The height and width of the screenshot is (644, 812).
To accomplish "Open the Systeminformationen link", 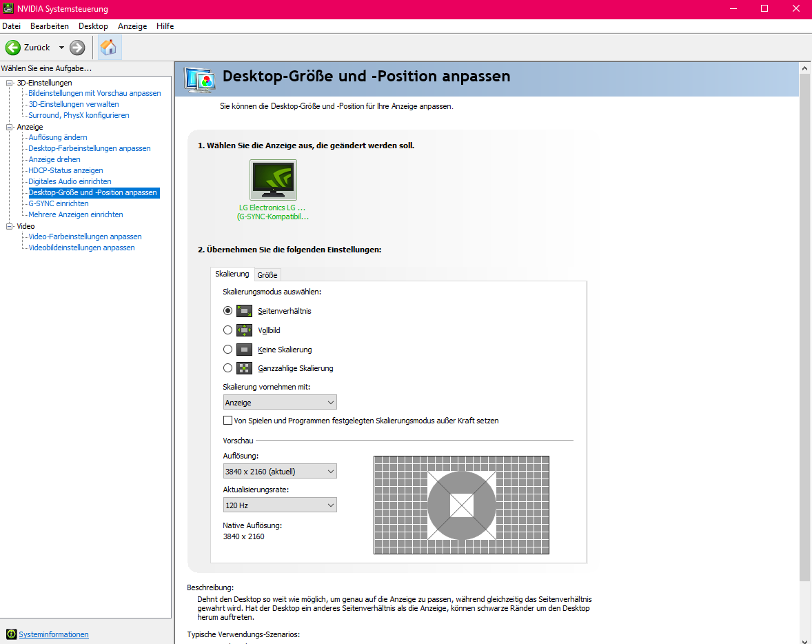I will click(54, 634).
